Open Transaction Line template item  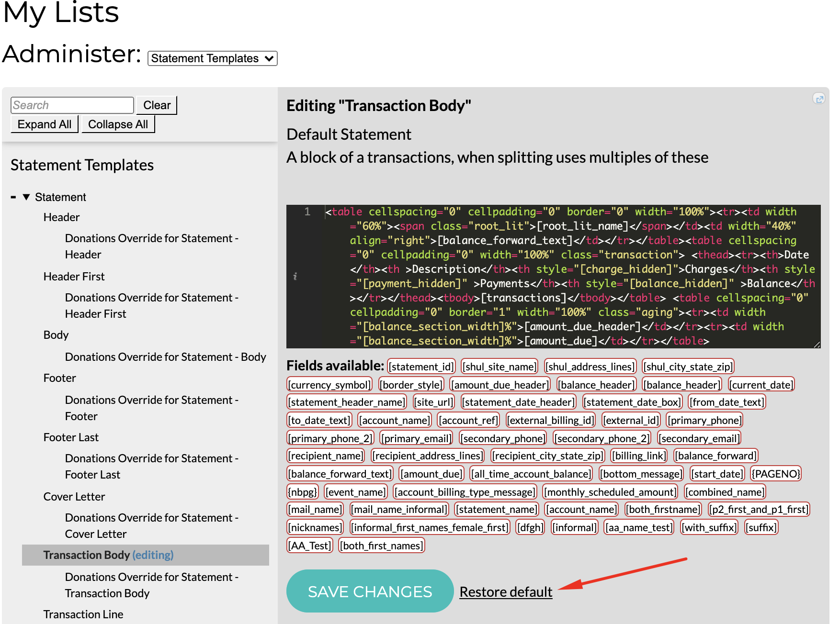coord(83,614)
